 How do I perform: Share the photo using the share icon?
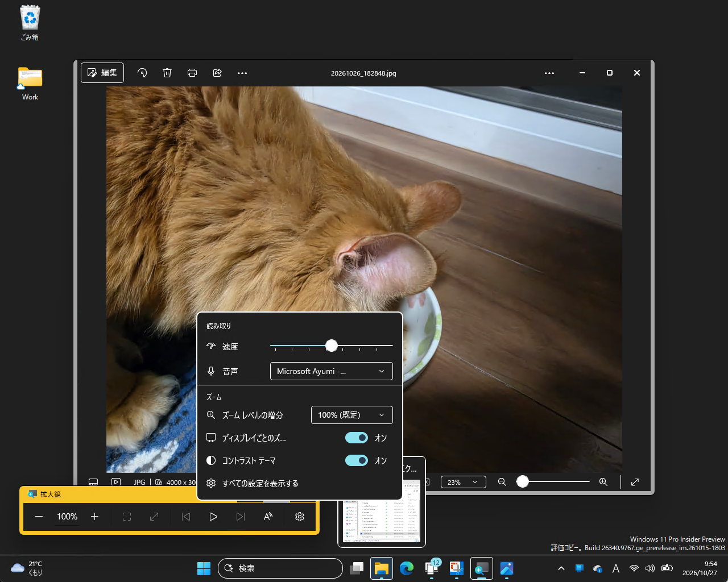[x=217, y=73]
